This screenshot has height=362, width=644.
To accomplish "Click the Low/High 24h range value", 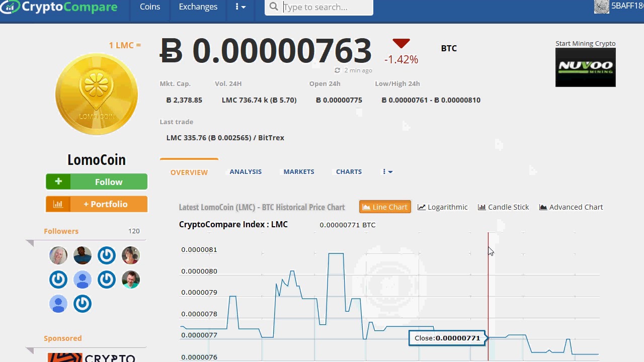I will 431,100.
